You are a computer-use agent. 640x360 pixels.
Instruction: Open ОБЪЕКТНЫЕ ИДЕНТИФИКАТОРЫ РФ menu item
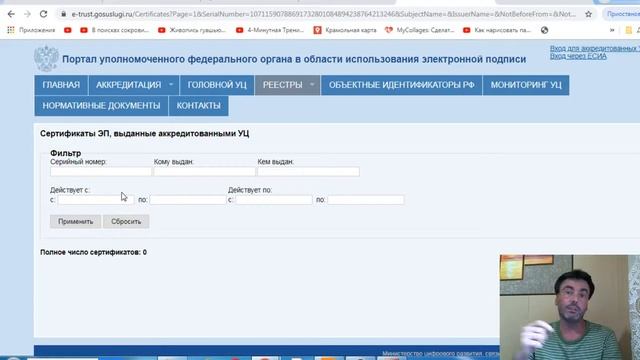click(x=402, y=85)
